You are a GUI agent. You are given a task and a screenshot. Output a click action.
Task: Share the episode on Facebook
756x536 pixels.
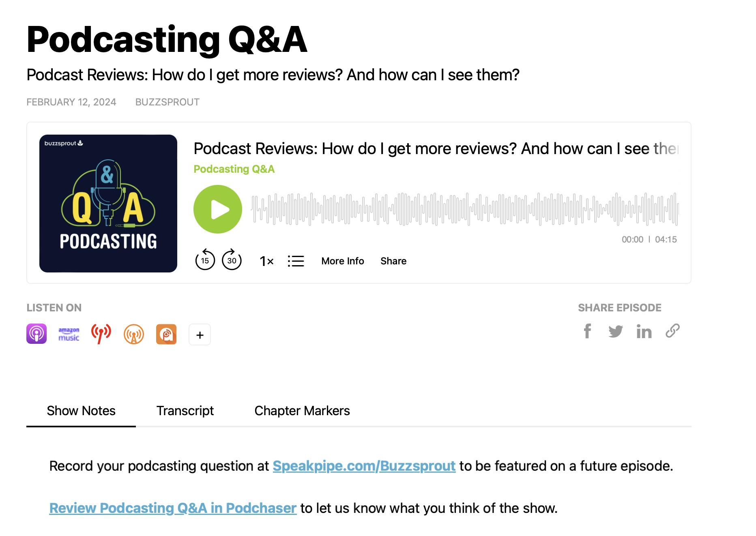pyautogui.click(x=587, y=332)
